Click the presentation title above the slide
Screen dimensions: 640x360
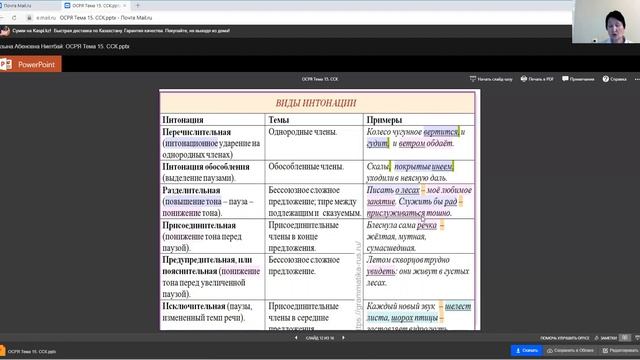click(x=320, y=79)
